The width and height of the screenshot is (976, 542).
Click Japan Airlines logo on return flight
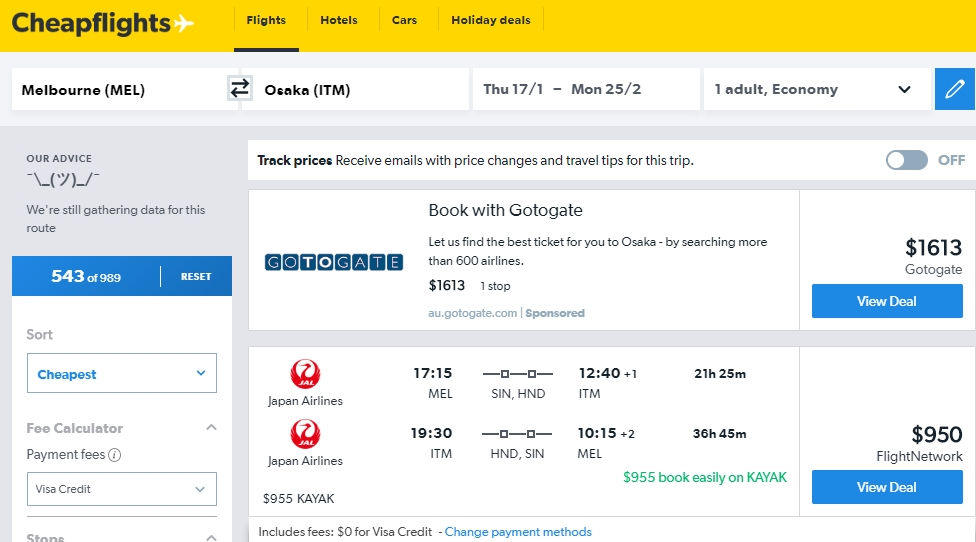(305, 434)
